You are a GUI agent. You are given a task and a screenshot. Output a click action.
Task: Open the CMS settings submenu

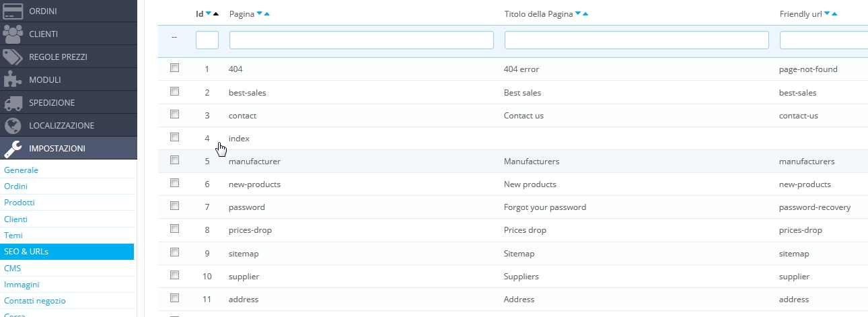[x=13, y=268]
